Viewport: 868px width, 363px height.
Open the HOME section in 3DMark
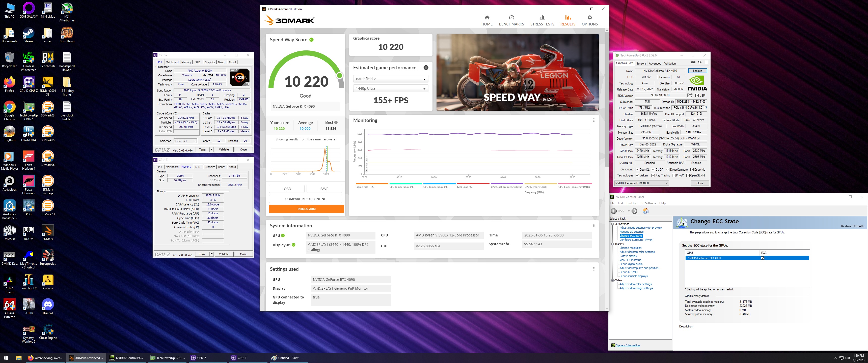tap(486, 20)
